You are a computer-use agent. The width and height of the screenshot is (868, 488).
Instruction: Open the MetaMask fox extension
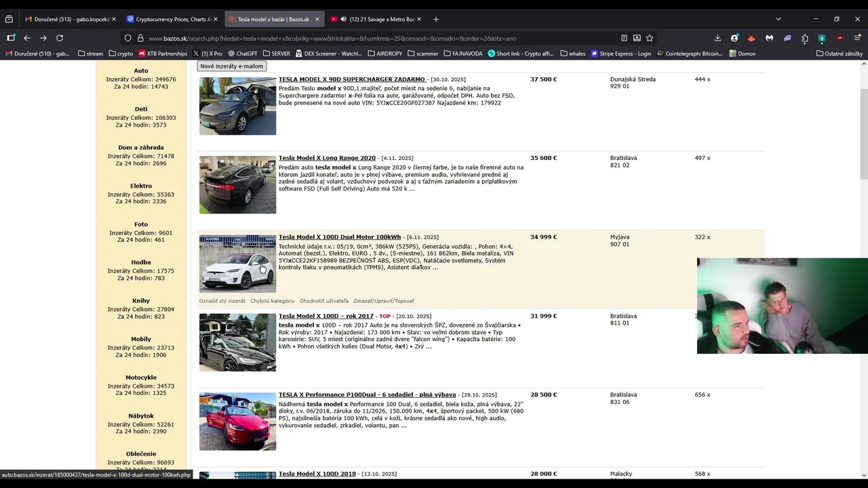click(751, 38)
